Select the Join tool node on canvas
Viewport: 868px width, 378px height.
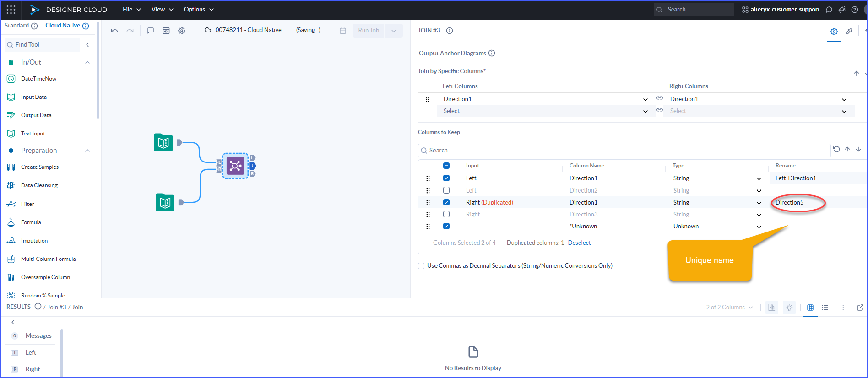(x=235, y=166)
